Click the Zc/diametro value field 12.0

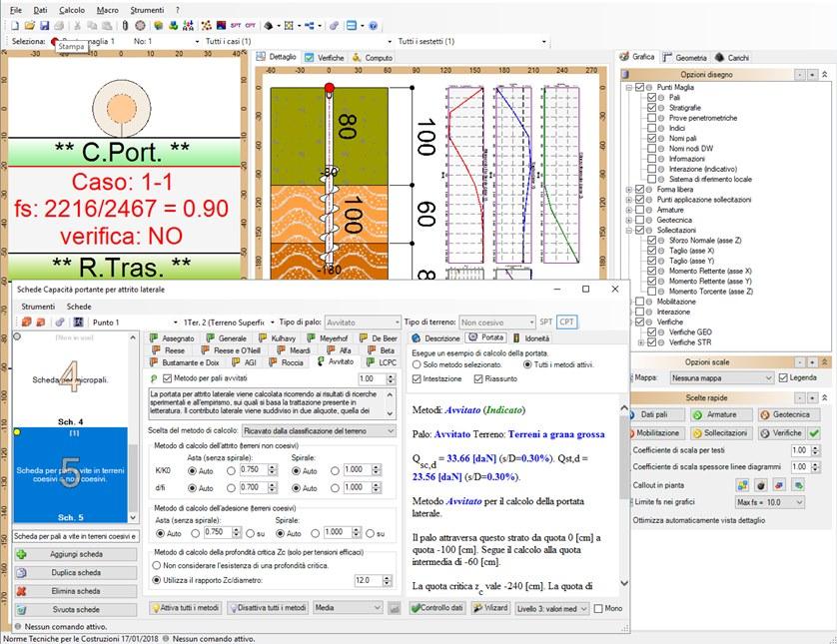(369, 580)
